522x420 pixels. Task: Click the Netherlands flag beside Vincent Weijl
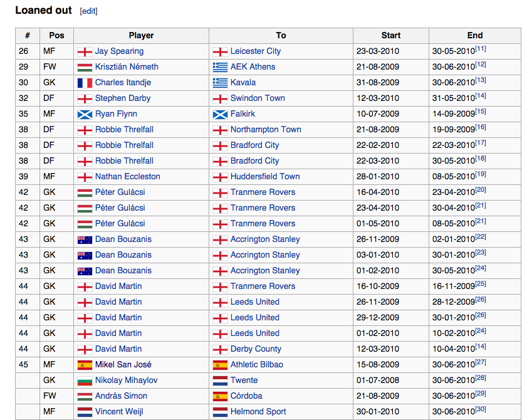[85, 412]
